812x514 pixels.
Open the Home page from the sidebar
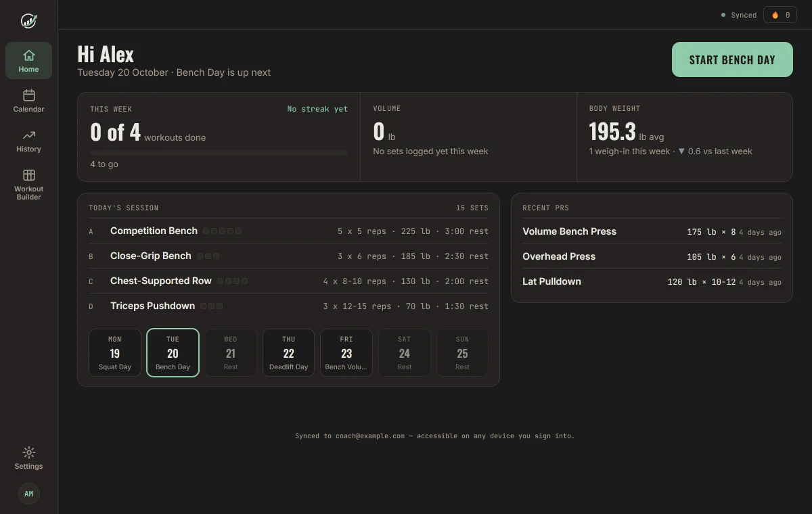point(28,61)
